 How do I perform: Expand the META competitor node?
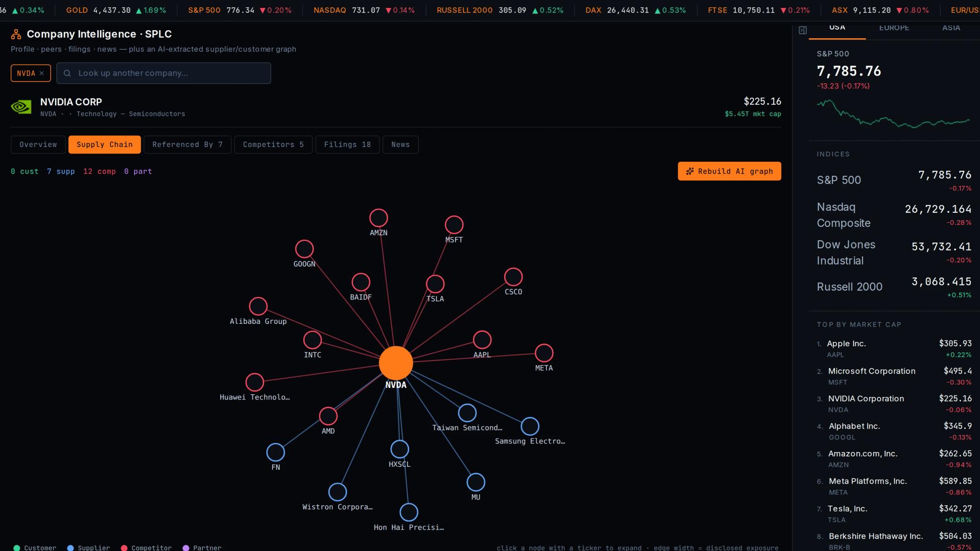[x=544, y=353]
